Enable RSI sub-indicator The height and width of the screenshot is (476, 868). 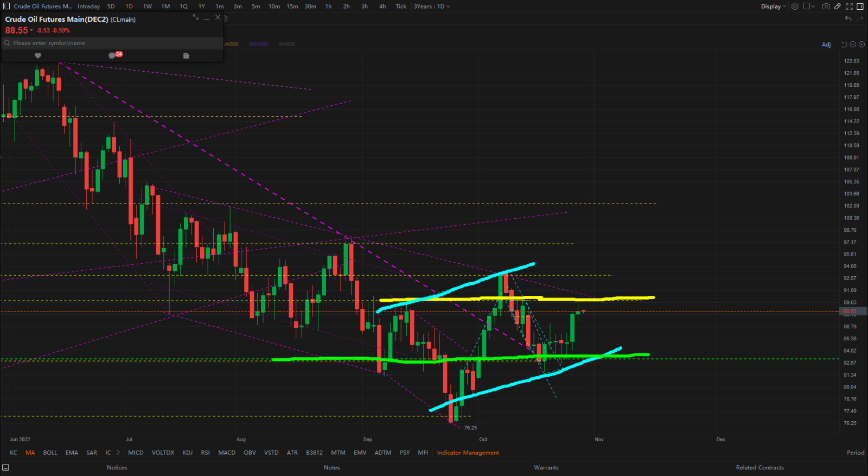point(205,453)
